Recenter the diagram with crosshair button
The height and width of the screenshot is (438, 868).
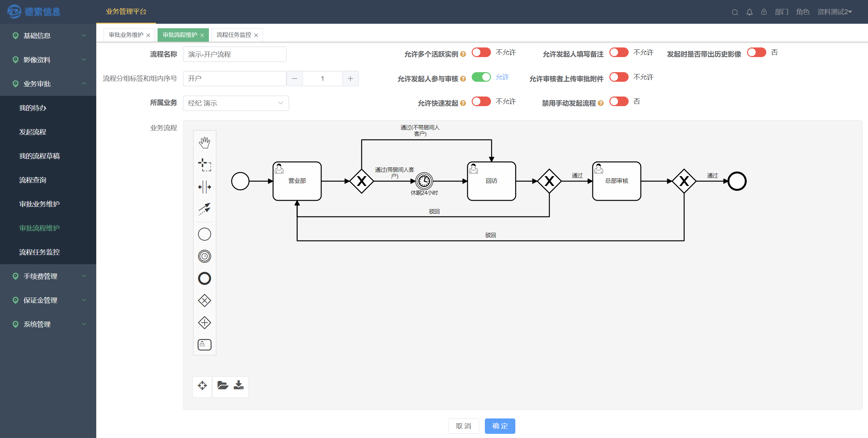click(x=202, y=385)
